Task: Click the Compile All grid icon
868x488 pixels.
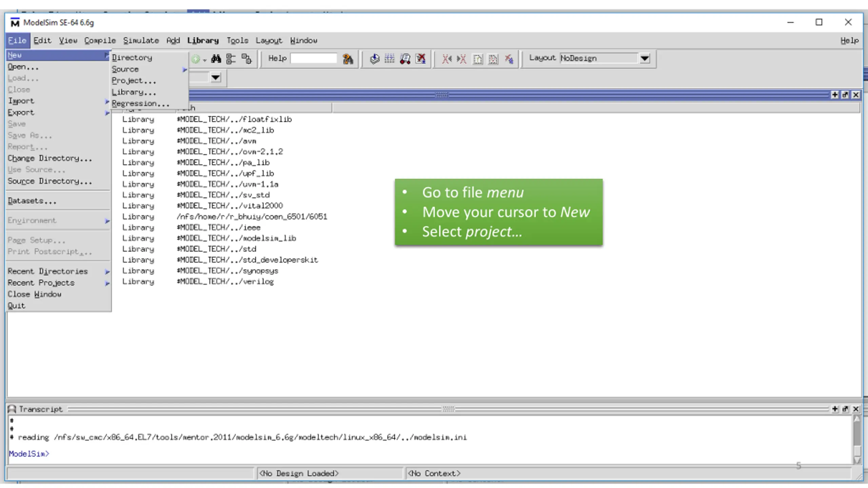Action: (x=390, y=59)
